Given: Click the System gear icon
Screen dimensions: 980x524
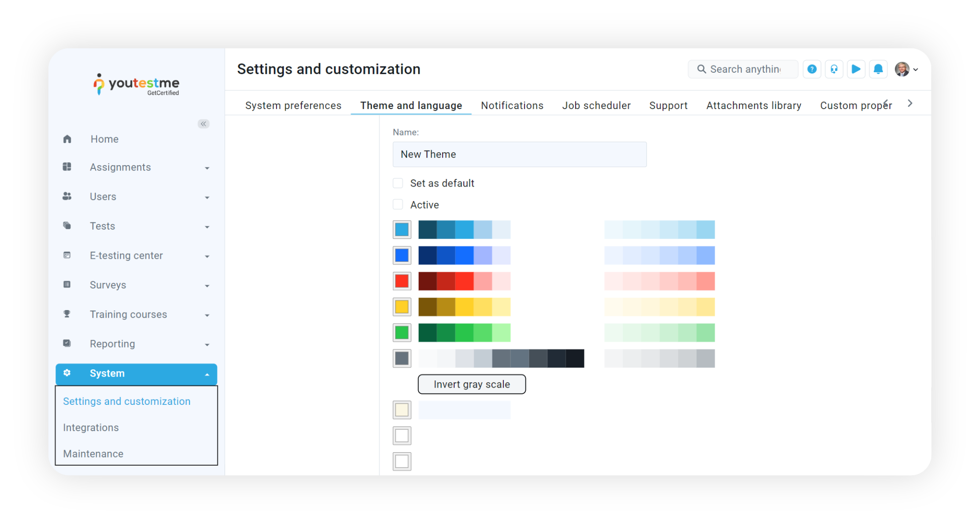Looking at the screenshot, I should (67, 373).
